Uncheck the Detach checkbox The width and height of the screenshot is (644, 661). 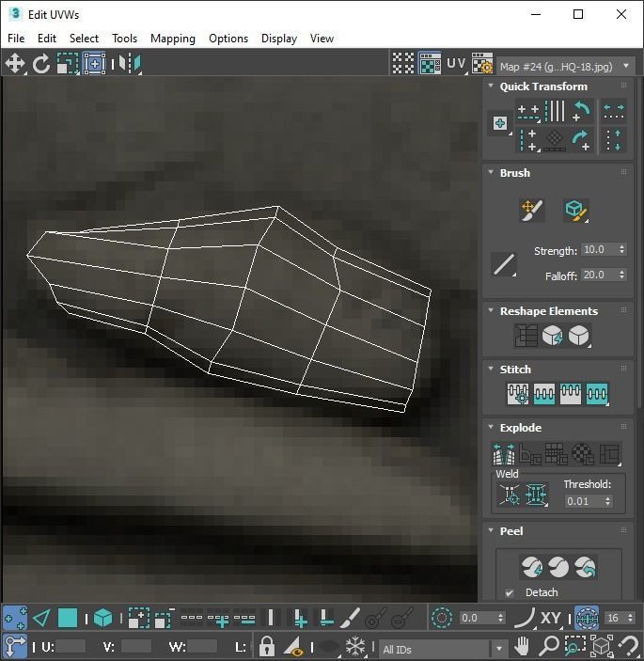coord(510,592)
